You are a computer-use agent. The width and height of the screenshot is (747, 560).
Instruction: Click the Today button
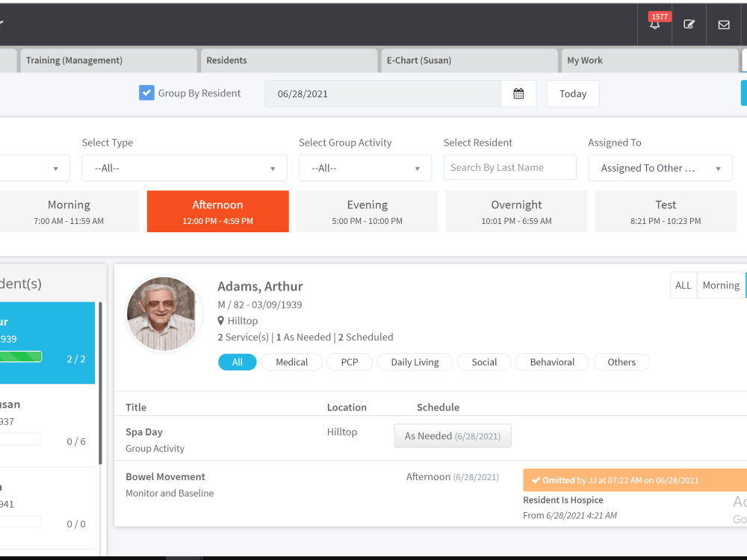[x=573, y=94]
